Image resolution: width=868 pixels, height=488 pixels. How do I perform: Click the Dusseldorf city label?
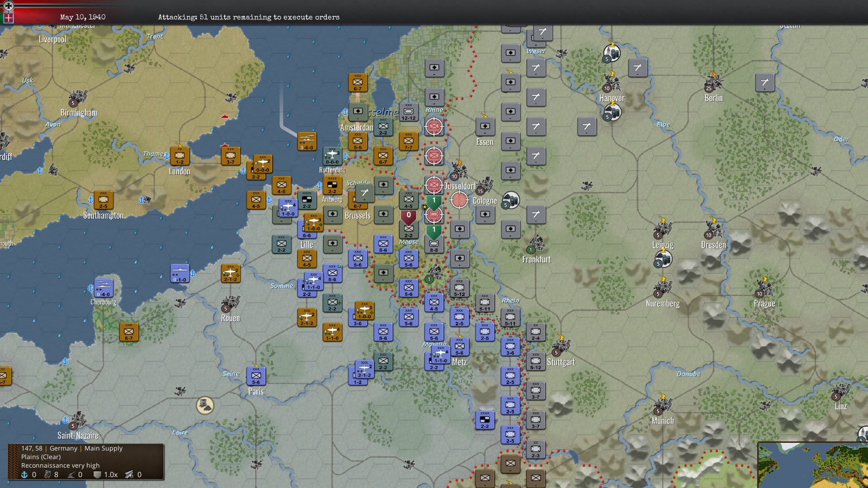(x=460, y=186)
